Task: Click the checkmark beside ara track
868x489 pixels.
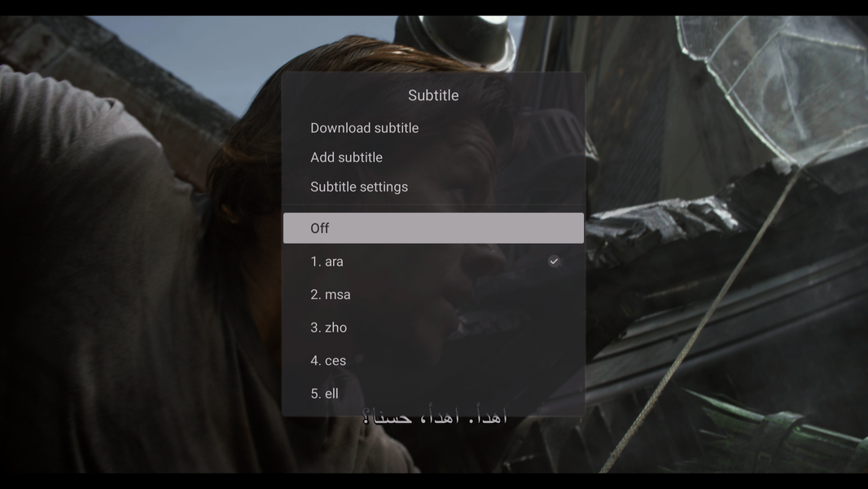Action: pos(554,262)
